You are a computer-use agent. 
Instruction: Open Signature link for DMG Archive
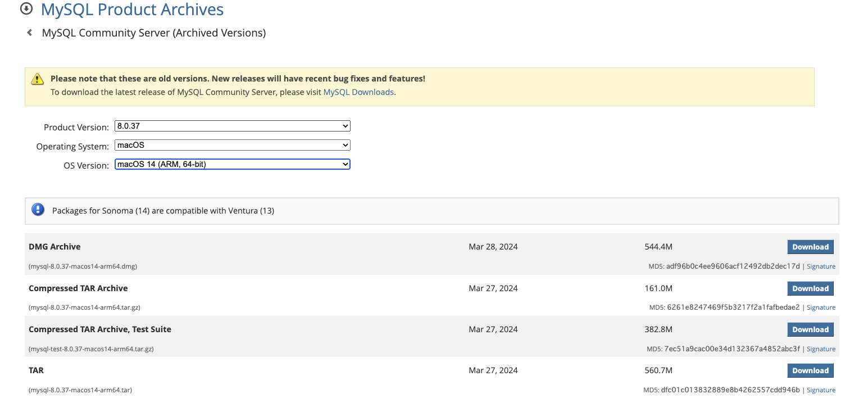[x=821, y=266]
